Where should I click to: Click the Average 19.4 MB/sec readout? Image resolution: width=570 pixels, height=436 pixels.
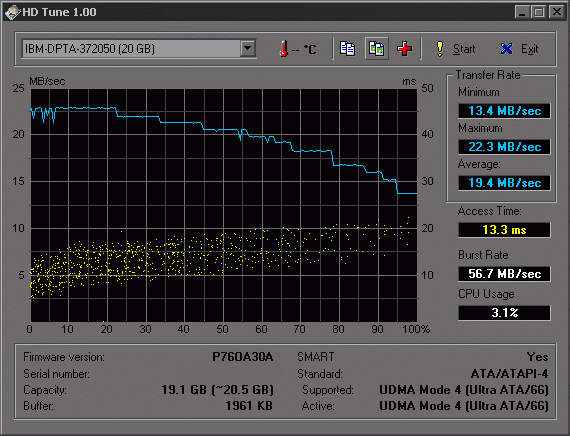coord(504,183)
